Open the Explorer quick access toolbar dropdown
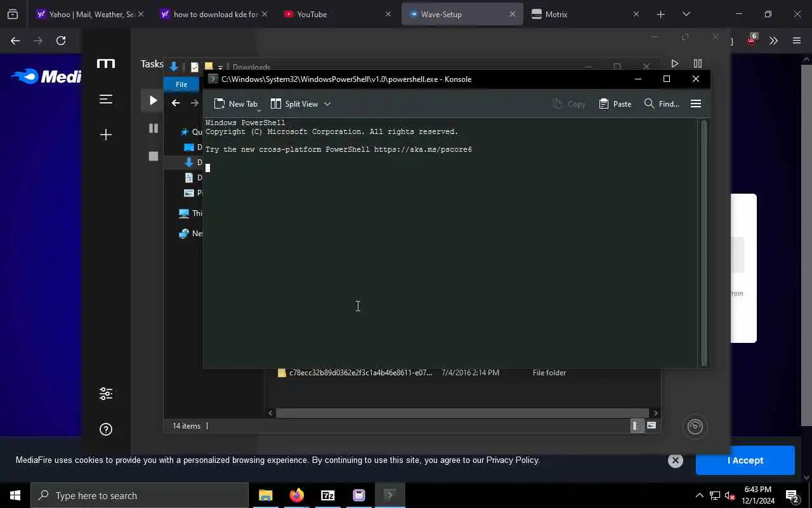This screenshot has height=508, width=812. click(220, 67)
